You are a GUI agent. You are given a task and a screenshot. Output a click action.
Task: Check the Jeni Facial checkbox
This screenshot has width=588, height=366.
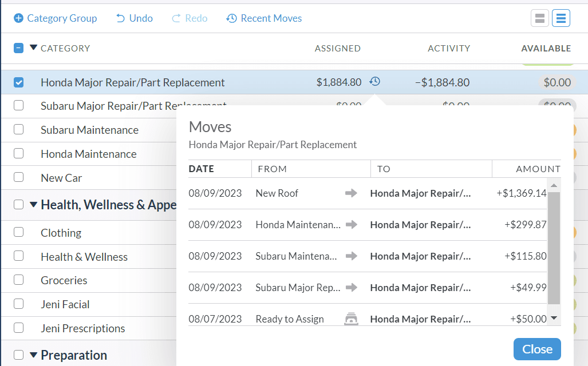click(x=18, y=304)
